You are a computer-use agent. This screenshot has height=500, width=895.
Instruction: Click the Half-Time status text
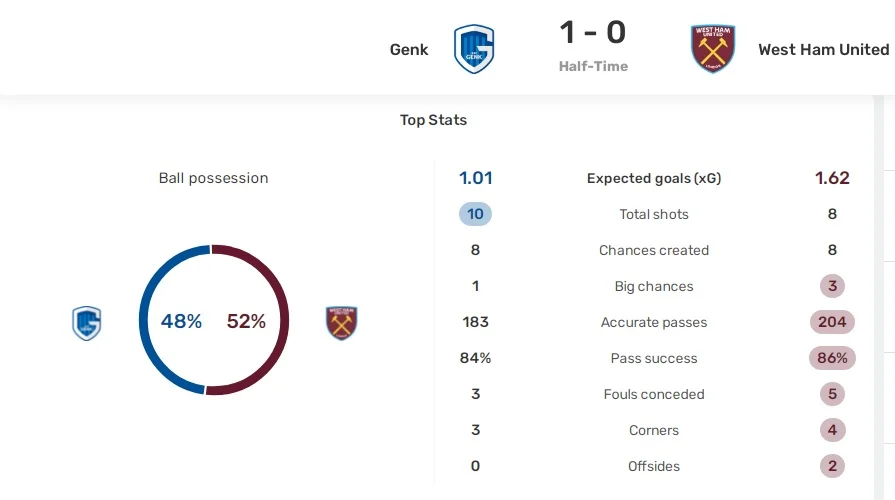point(593,66)
